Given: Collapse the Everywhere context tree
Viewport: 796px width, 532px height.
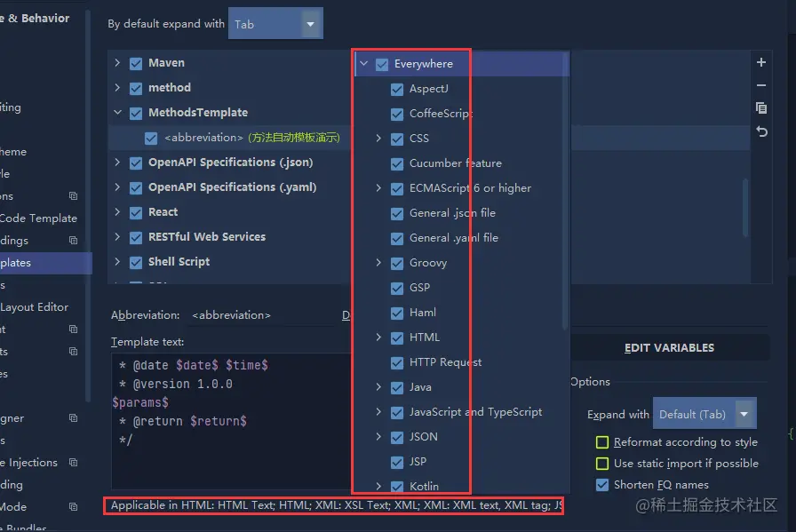Looking at the screenshot, I should coord(363,63).
